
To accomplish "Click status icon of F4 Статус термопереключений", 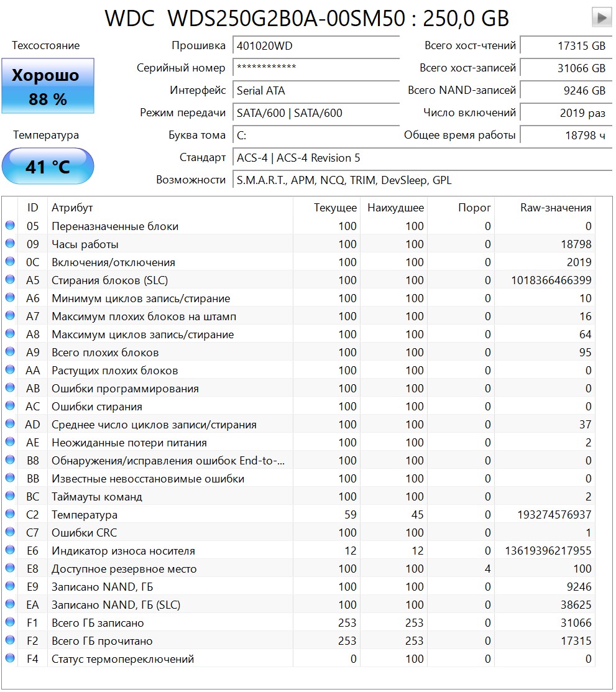I will [10, 658].
